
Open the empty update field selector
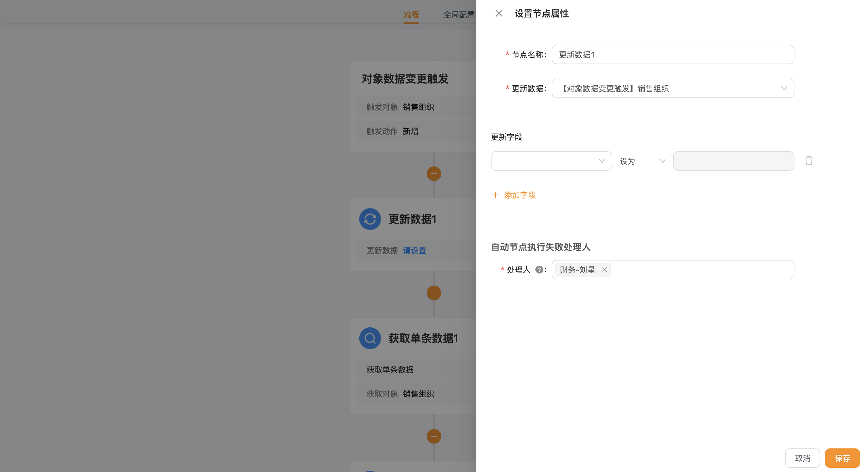point(551,161)
